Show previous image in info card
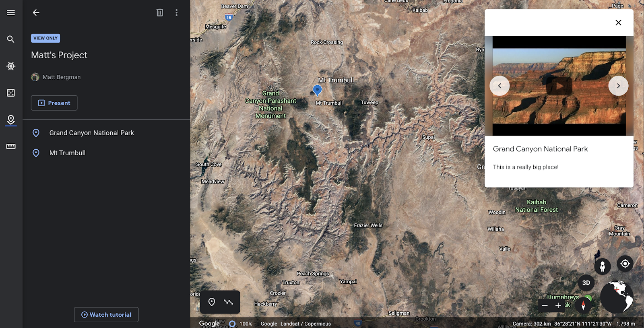The image size is (644, 328). [x=500, y=86]
